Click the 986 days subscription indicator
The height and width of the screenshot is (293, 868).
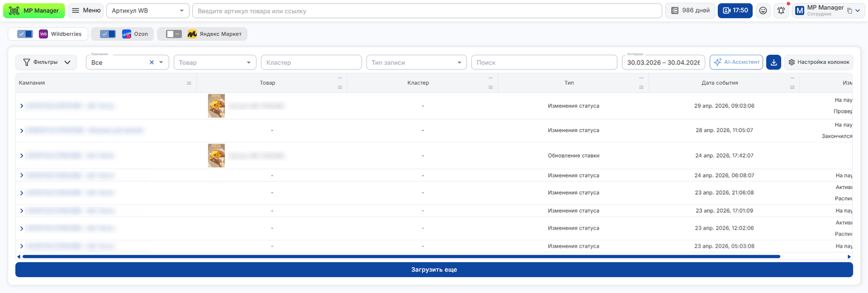pos(690,10)
